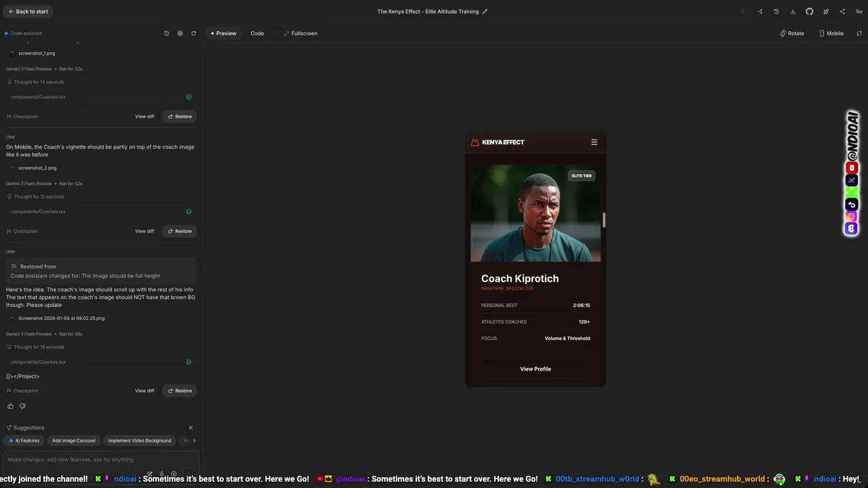Image resolution: width=868 pixels, height=488 pixels.
Task: Click the Instagram icon in overlay sidebar
Action: pos(852,216)
